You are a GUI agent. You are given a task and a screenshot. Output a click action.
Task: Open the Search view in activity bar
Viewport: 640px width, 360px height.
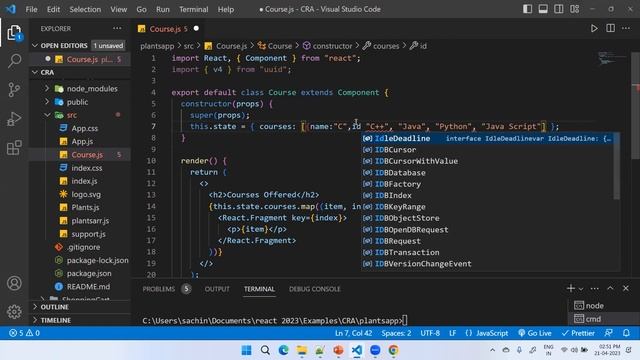point(14,61)
